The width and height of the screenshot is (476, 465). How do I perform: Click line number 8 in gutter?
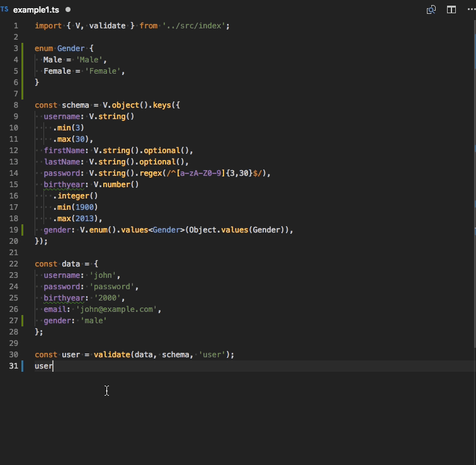coord(16,105)
